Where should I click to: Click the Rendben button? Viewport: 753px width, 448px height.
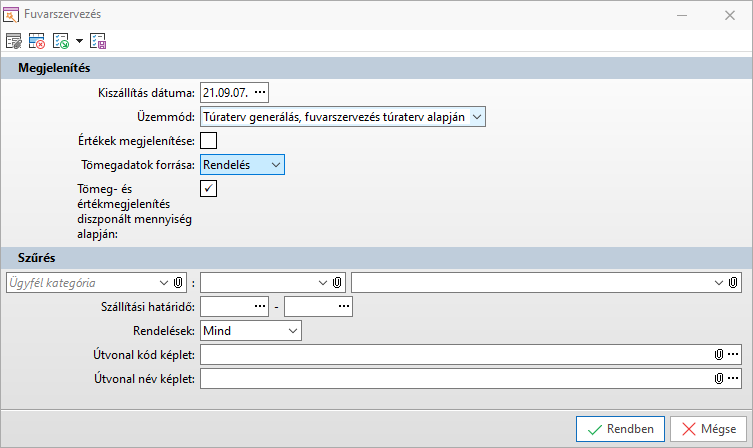pos(620,428)
